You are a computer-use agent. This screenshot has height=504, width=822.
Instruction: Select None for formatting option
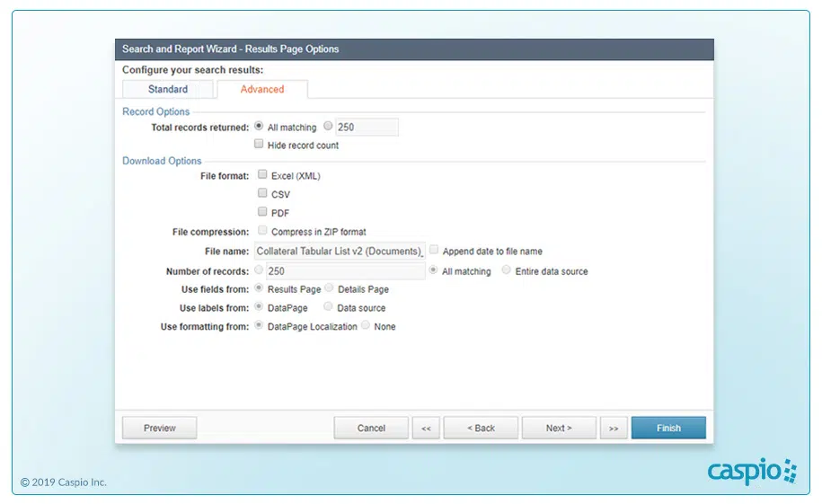coord(365,326)
